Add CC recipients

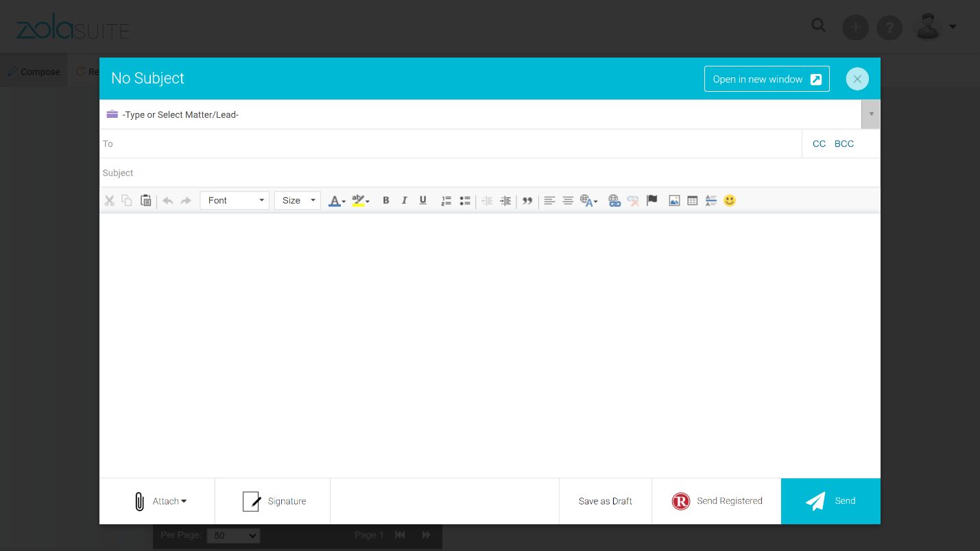(819, 144)
